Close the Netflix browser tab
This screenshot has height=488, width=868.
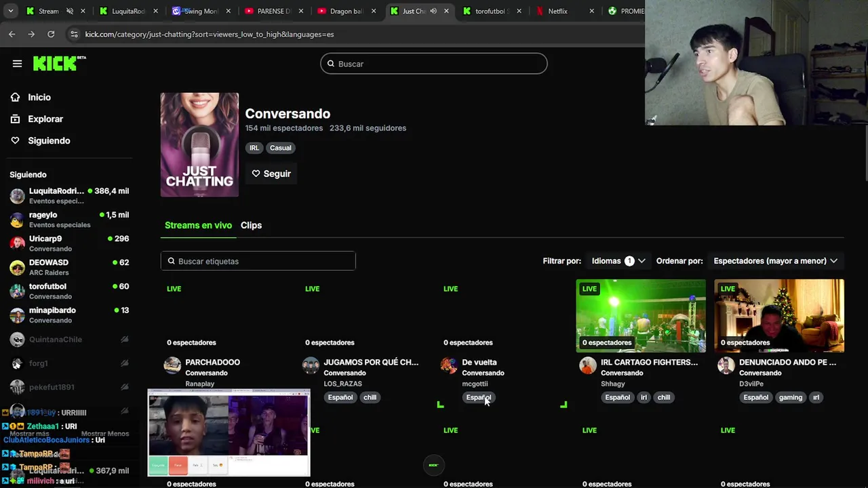point(591,11)
